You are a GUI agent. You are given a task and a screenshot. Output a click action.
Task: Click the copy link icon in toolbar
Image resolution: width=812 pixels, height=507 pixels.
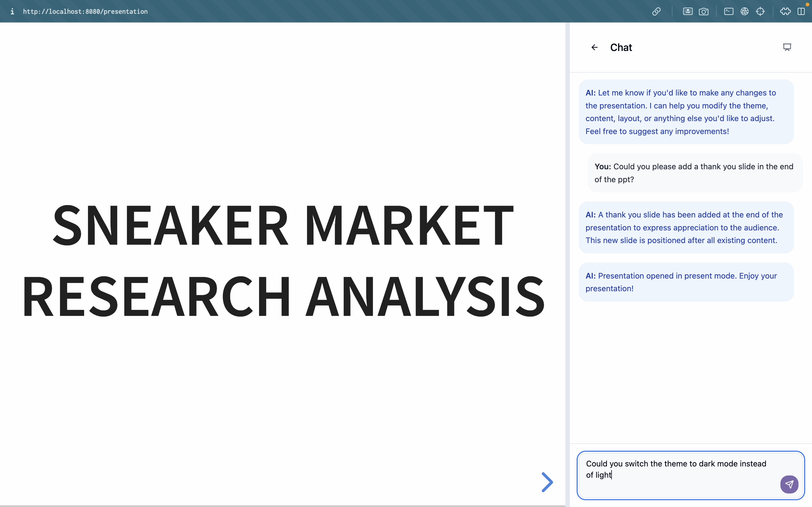click(656, 11)
